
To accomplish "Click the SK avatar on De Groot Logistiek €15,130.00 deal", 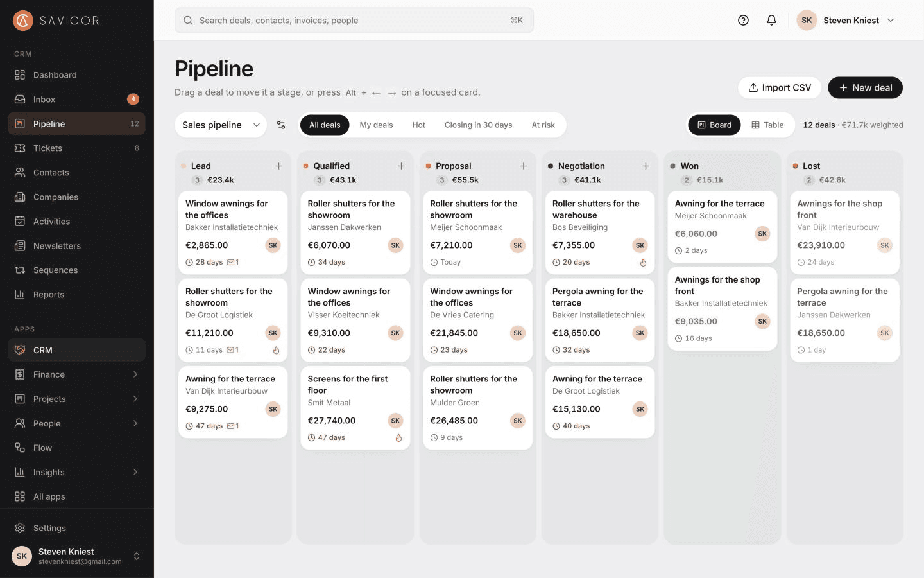I will tap(640, 409).
